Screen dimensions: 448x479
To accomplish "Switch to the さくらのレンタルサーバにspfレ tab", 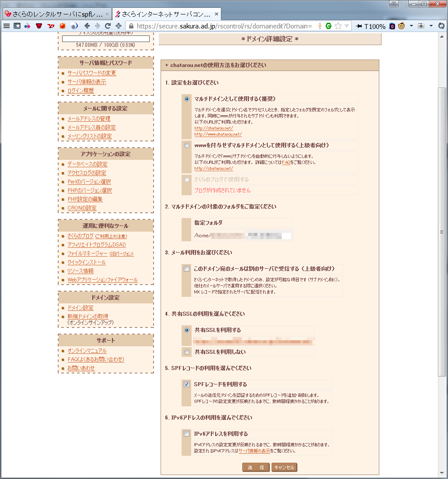I will tap(57, 14).
